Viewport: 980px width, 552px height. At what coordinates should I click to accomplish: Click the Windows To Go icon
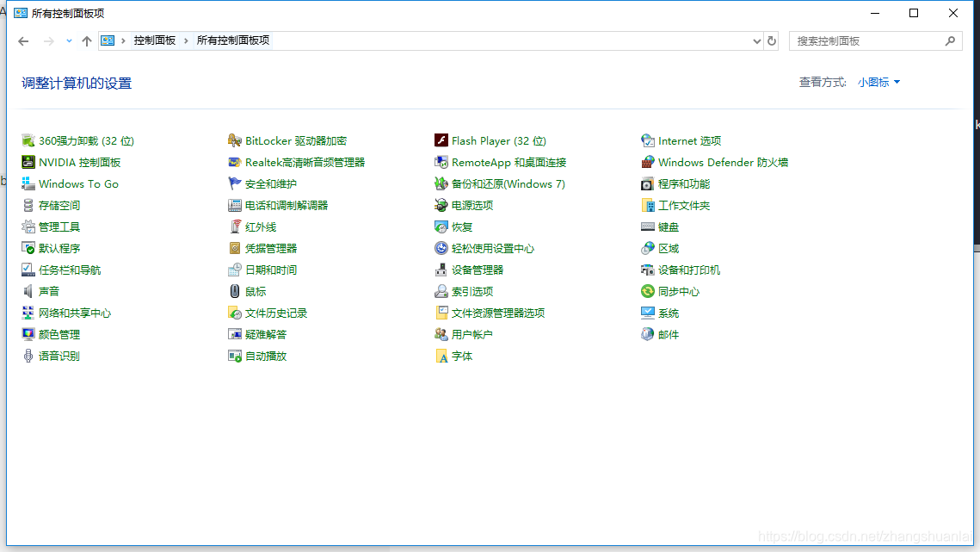[28, 183]
